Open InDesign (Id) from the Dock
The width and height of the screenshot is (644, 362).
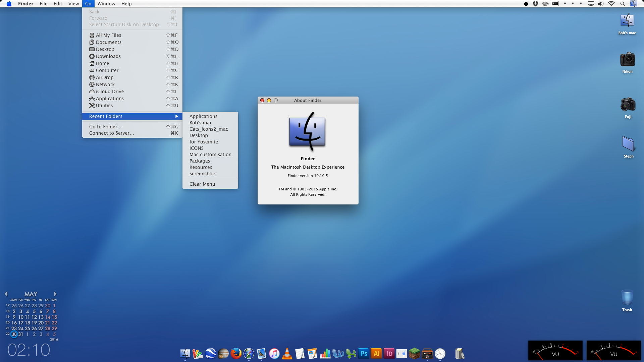[x=389, y=354]
